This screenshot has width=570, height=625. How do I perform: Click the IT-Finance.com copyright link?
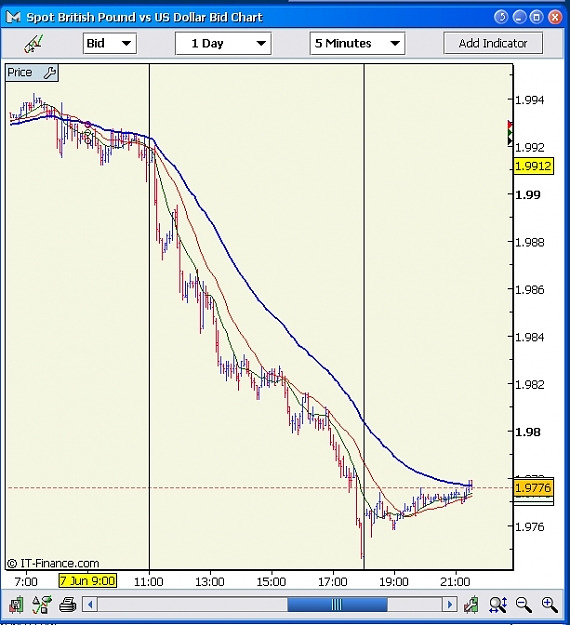pyautogui.click(x=53, y=563)
